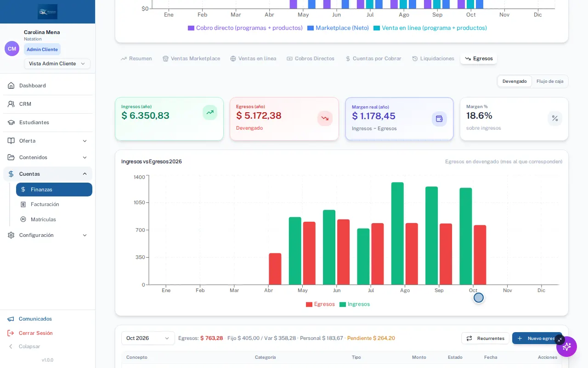
Task: Click the Matrículas circle icon
Action: click(23, 219)
